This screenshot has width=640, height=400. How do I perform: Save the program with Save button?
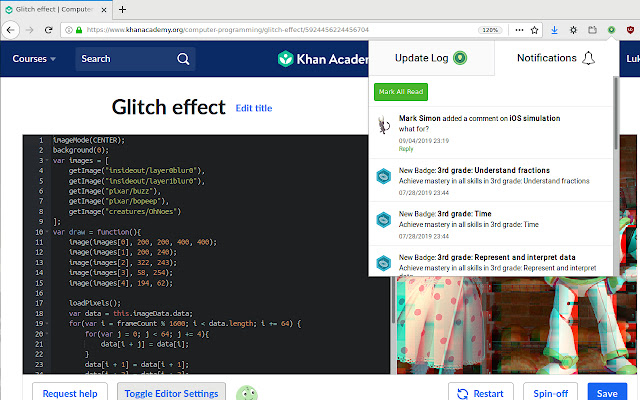coord(607,393)
